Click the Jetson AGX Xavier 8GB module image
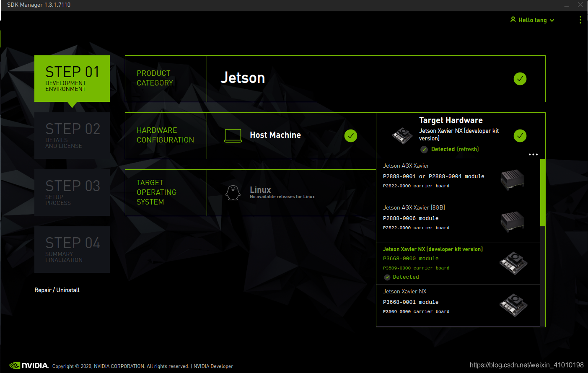The width and height of the screenshot is (588, 373). pos(512,222)
